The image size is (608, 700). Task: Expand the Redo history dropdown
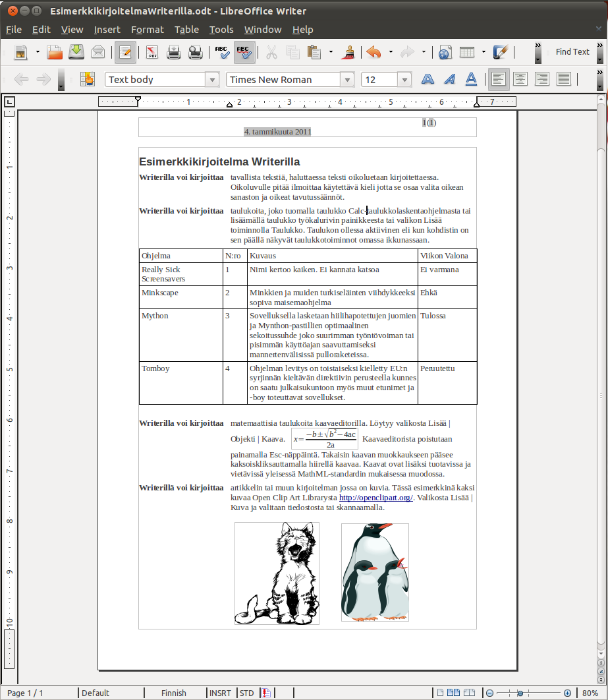[x=424, y=52]
